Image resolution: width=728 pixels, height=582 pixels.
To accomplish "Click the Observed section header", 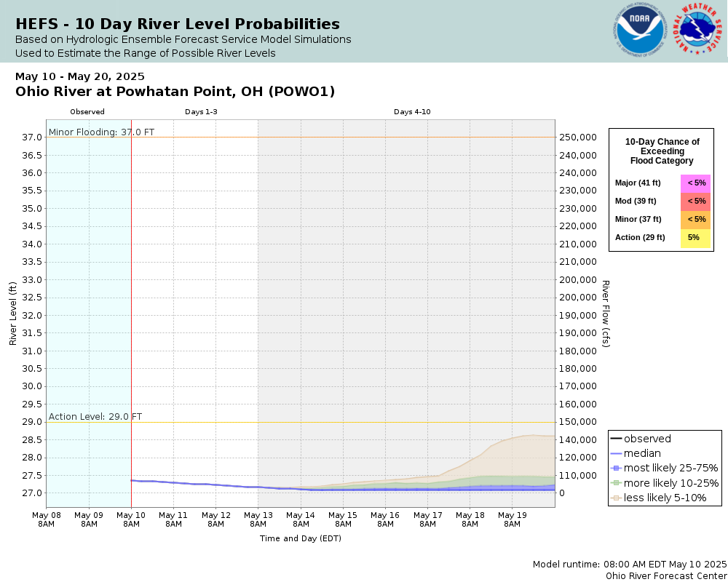I will point(87,112).
